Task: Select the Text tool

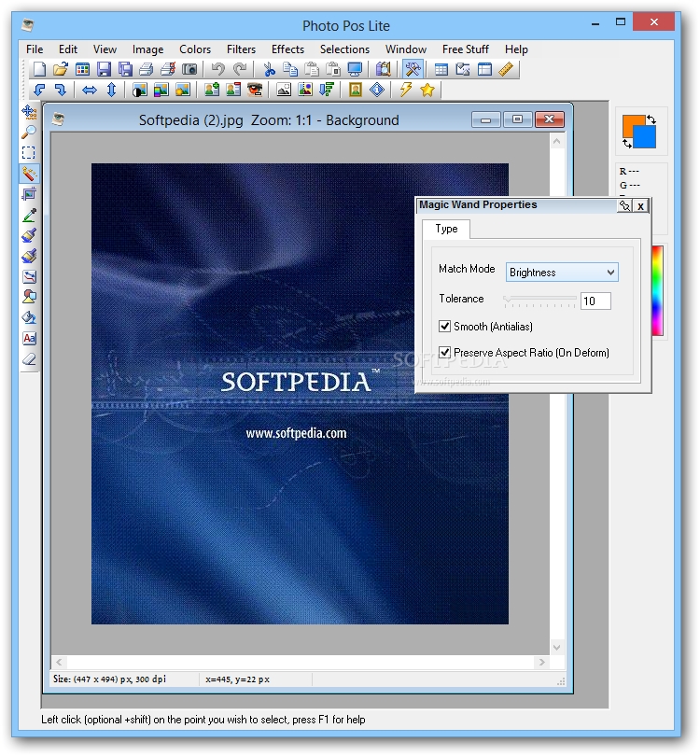Action: tap(29, 339)
